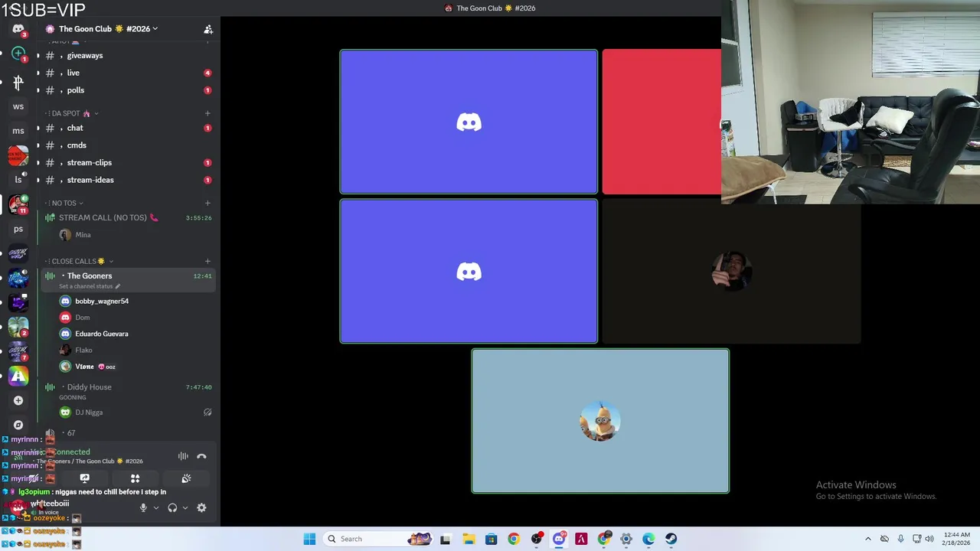Screen dimensions: 980x551
Task: Open the 'ls' server in sidebar
Action: (18, 180)
